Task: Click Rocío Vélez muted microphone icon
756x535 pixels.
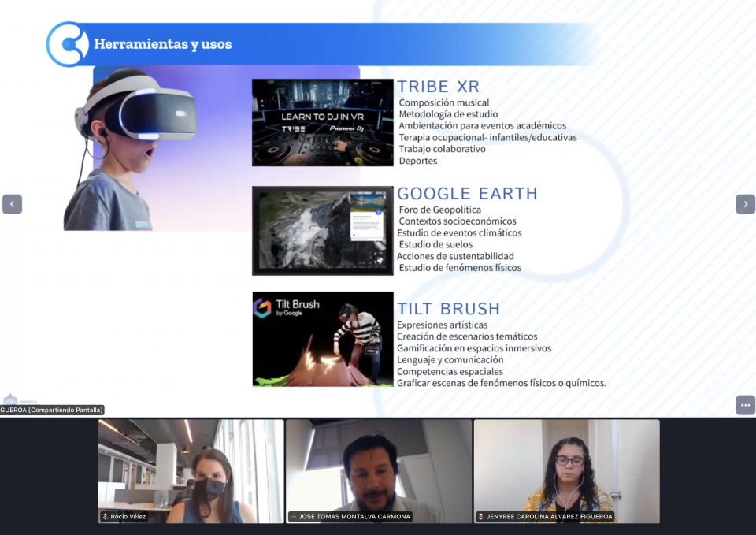Action: (105, 517)
